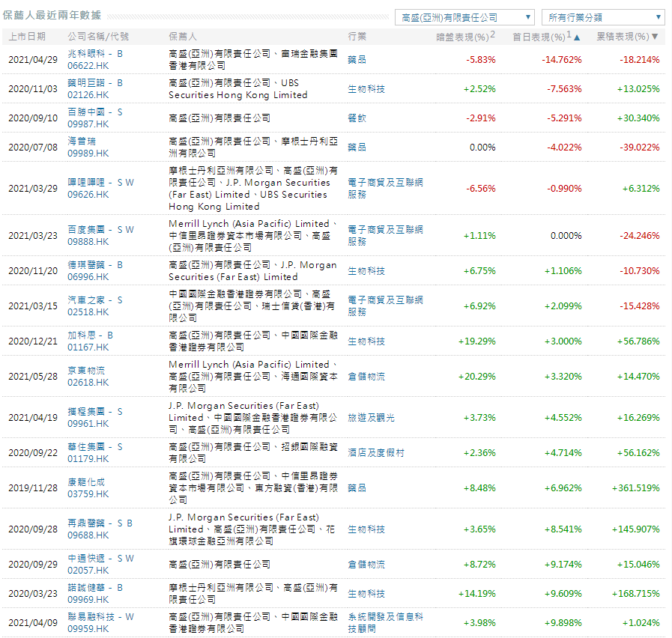Screen dimensions: 672x638
Task: Select first-day performance value -14.762%
Action: click(x=561, y=60)
